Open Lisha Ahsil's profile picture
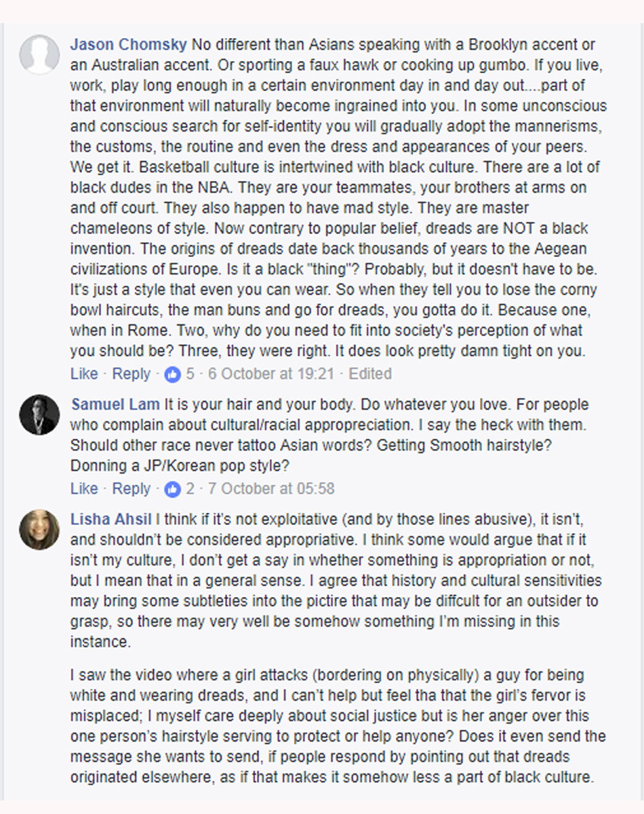The width and height of the screenshot is (644, 814). [x=39, y=529]
